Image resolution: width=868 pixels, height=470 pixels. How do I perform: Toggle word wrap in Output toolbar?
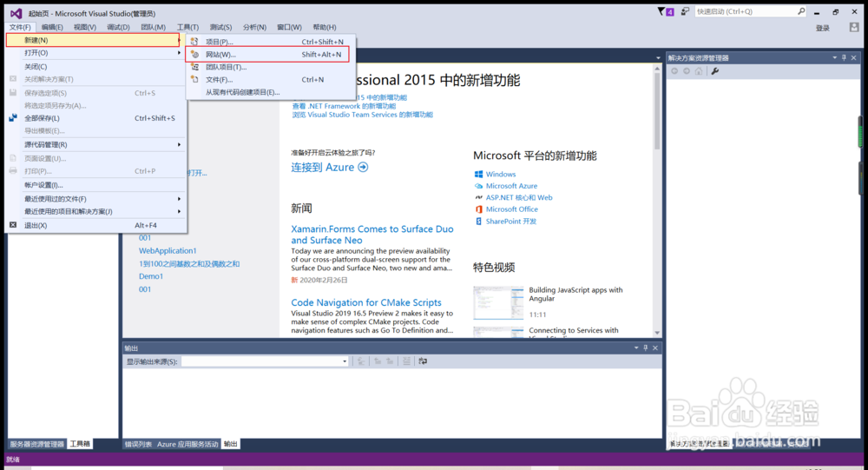click(423, 361)
